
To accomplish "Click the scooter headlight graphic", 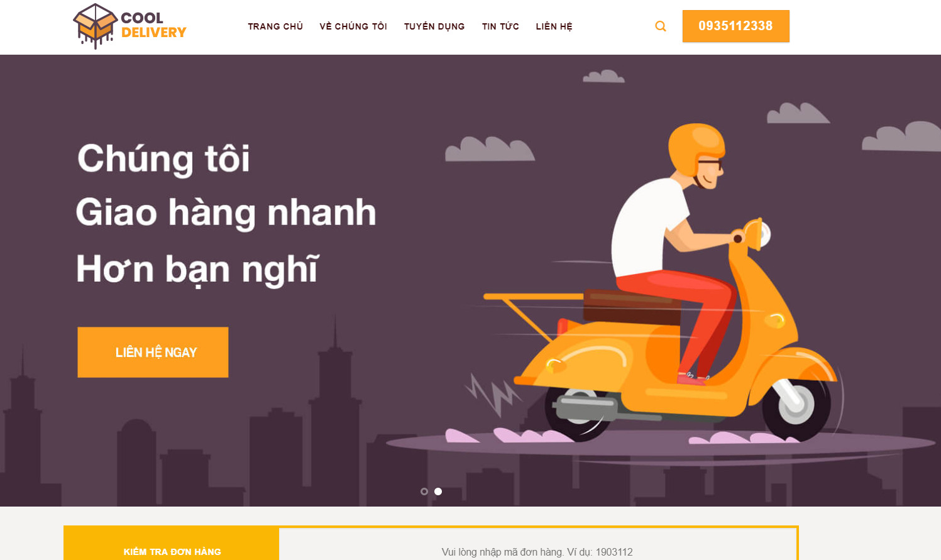I will [759, 233].
